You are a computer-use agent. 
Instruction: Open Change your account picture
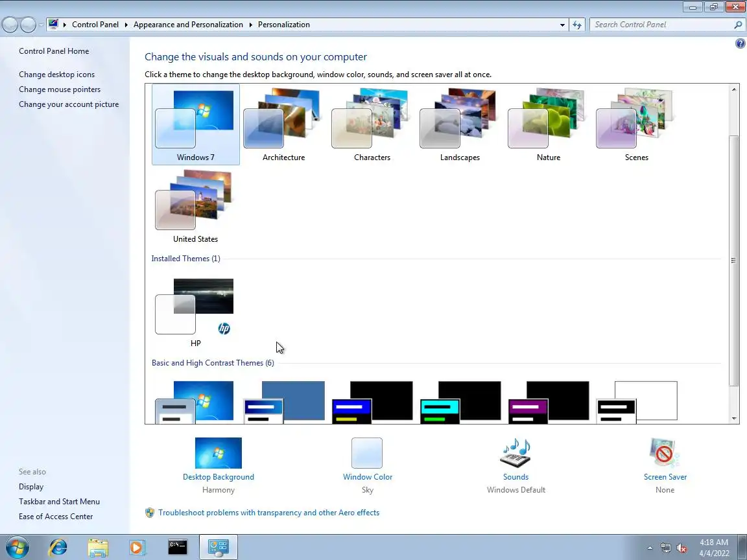pos(69,104)
